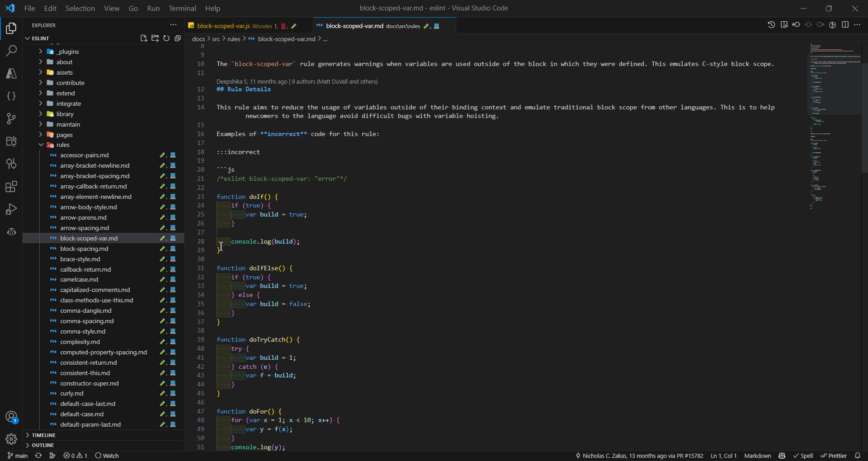
Task: Toggle Spell checker in status bar
Action: 803,456
